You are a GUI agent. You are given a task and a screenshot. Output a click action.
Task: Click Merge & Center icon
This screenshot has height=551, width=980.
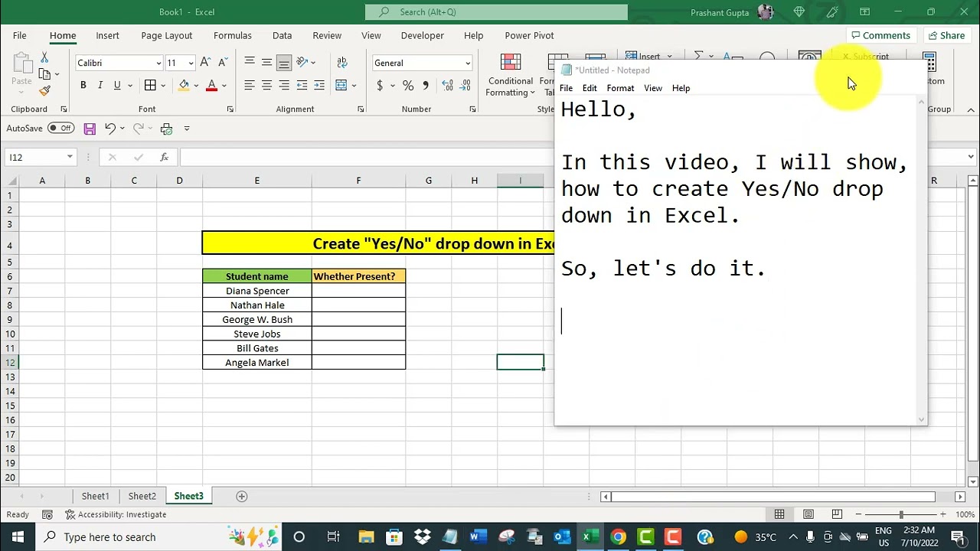pyautogui.click(x=341, y=85)
